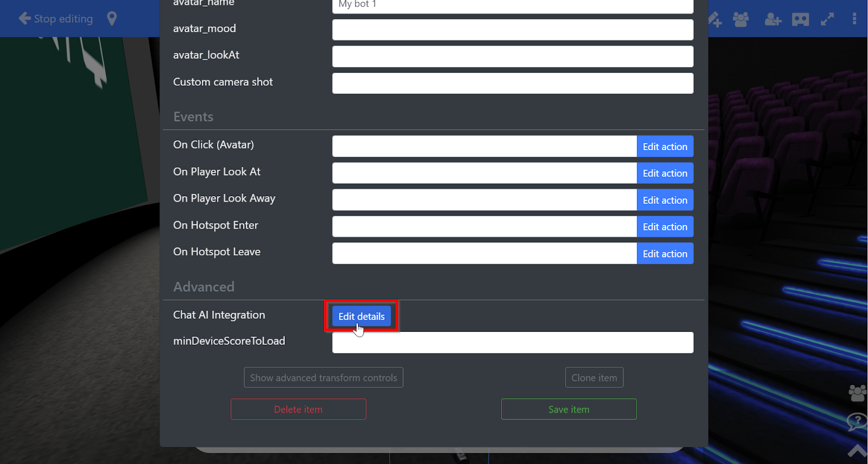Click the Chat AI Integration label
The image size is (868, 464).
(219, 315)
